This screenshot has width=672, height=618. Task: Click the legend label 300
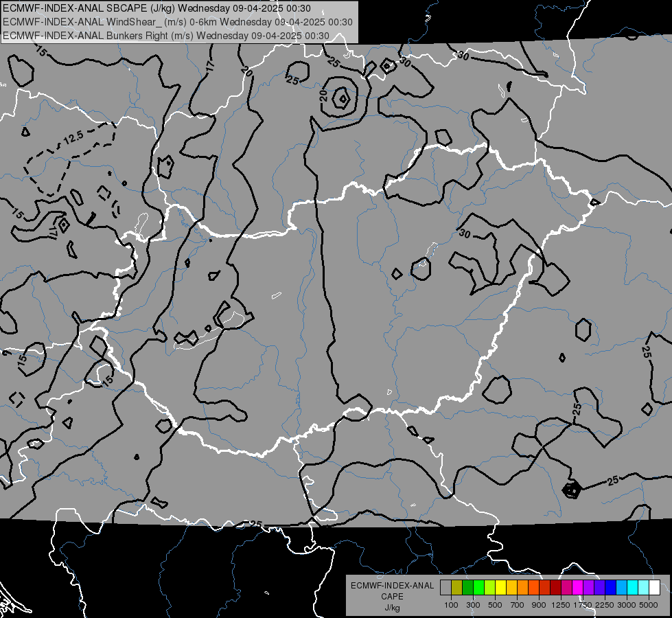pyautogui.click(x=473, y=605)
